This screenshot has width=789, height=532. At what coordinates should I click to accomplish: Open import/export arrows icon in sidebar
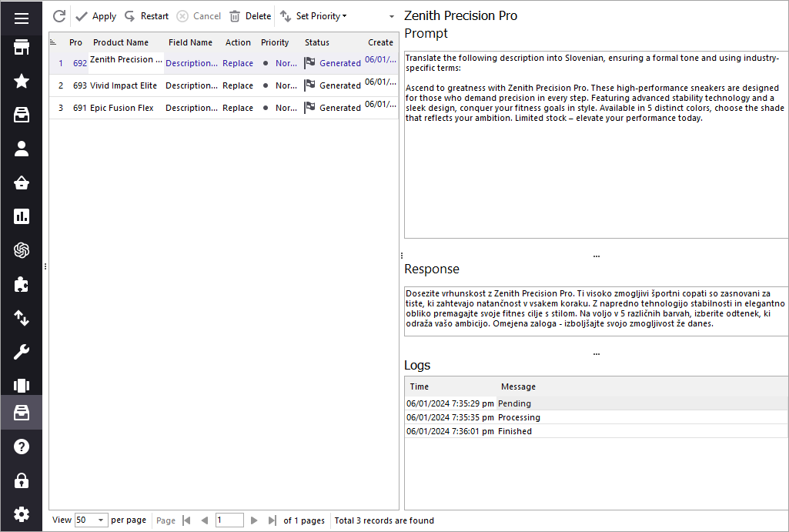click(21, 318)
